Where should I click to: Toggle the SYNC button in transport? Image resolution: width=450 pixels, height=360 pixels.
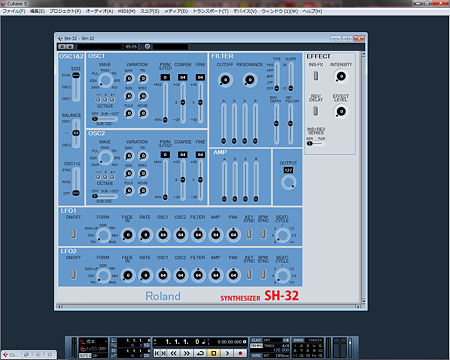click(256, 356)
